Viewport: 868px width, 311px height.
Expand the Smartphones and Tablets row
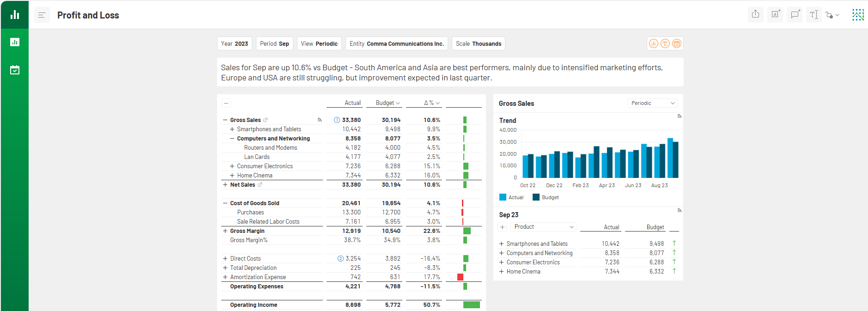232,129
